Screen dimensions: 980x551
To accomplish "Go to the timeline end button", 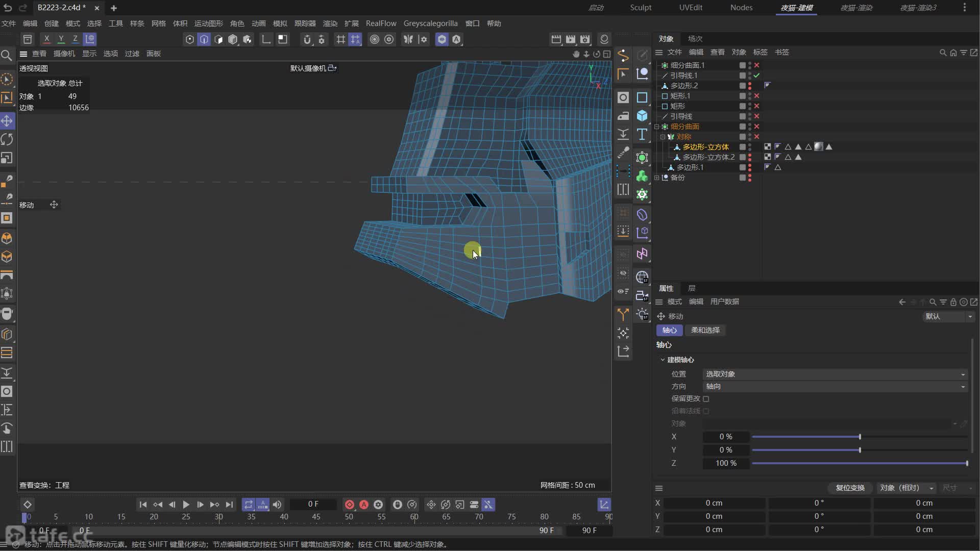I will point(230,505).
